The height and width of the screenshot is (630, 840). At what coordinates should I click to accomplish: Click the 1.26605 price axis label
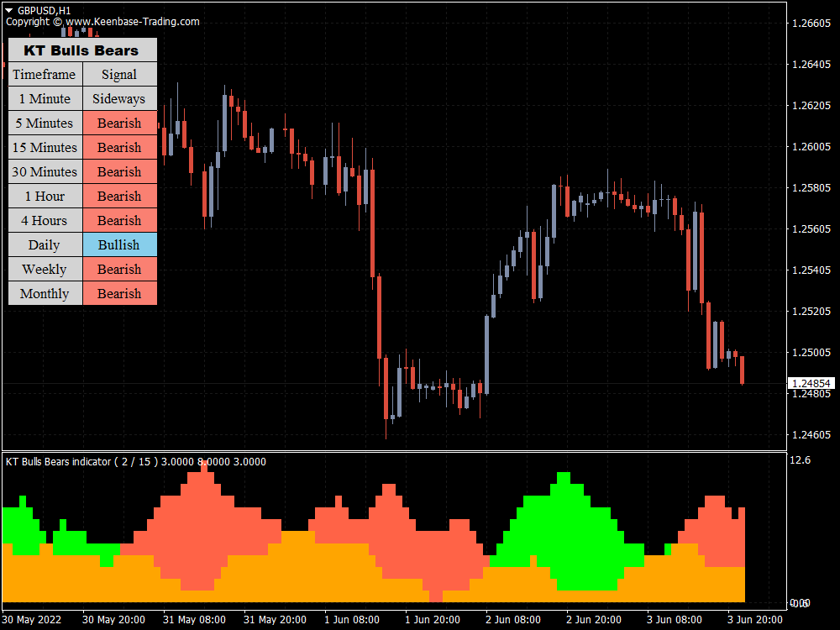[811, 23]
